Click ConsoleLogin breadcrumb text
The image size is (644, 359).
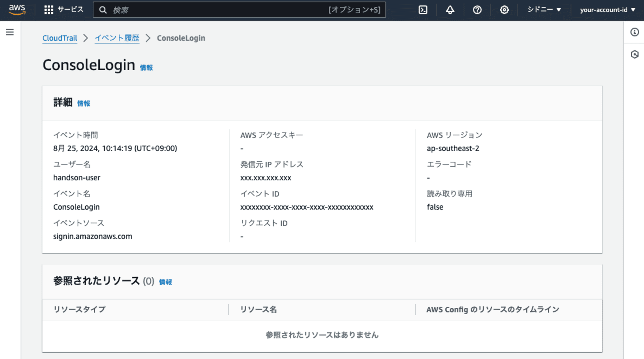pos(181,38)
